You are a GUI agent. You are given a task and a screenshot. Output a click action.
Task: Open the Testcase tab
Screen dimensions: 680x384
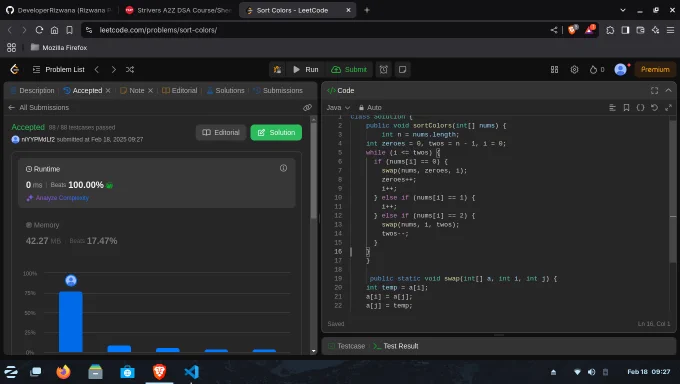(347, 346)
